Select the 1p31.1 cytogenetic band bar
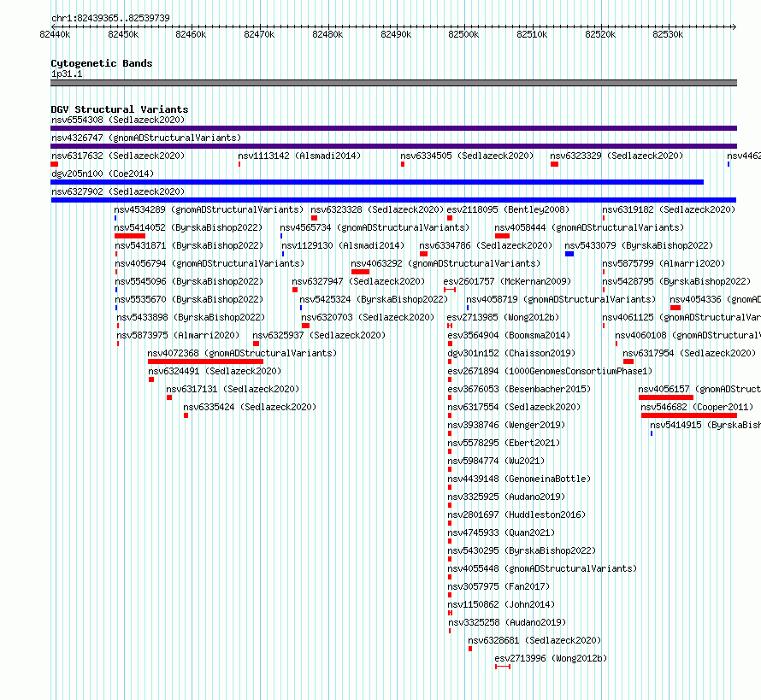 pos(393,83)
